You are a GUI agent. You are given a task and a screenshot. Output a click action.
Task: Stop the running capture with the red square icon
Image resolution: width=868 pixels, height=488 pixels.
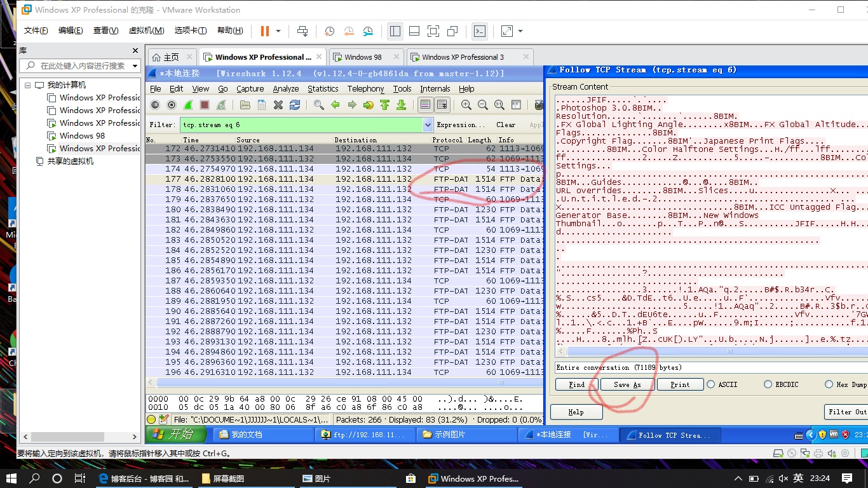tap(205, 105)
